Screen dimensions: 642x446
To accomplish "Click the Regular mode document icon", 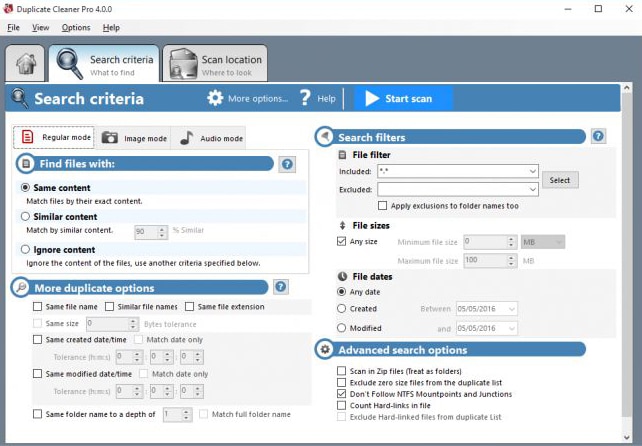I will point(27,137).
